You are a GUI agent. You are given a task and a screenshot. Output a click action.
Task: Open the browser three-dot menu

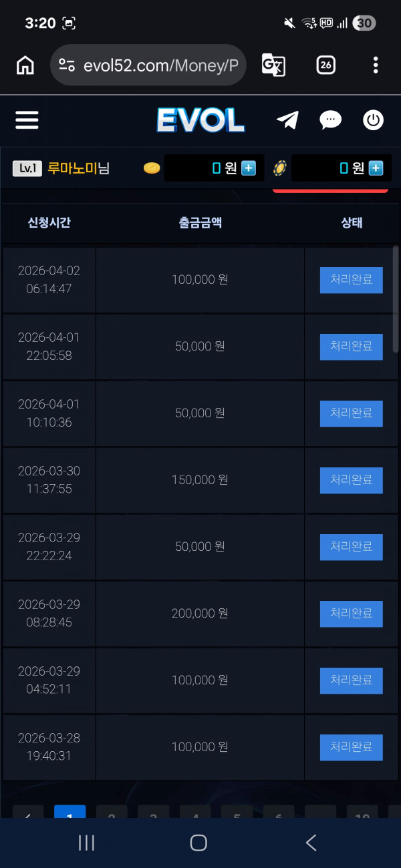pos(376,65)
